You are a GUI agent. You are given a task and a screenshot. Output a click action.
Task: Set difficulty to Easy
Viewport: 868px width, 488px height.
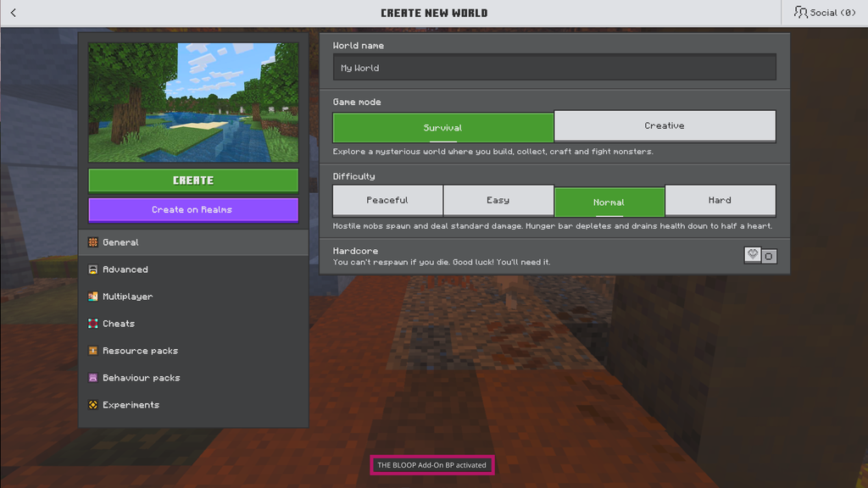click(x=498, y=200)
